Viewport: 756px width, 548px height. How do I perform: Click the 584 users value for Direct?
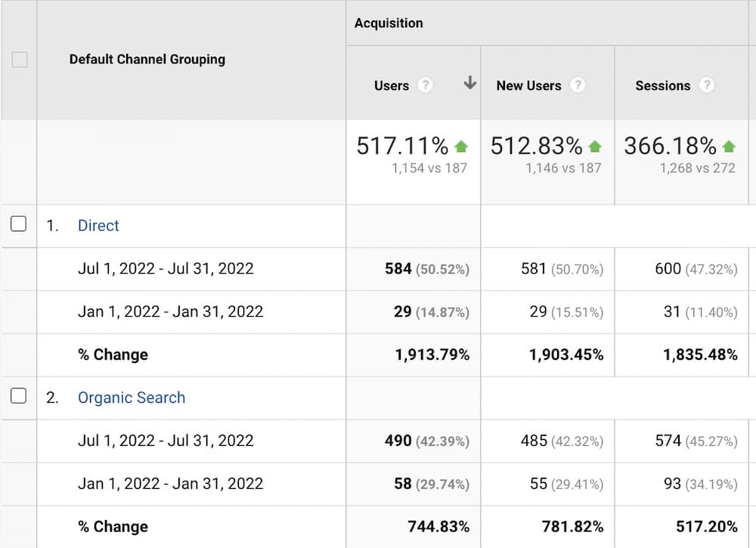point(398,268)
